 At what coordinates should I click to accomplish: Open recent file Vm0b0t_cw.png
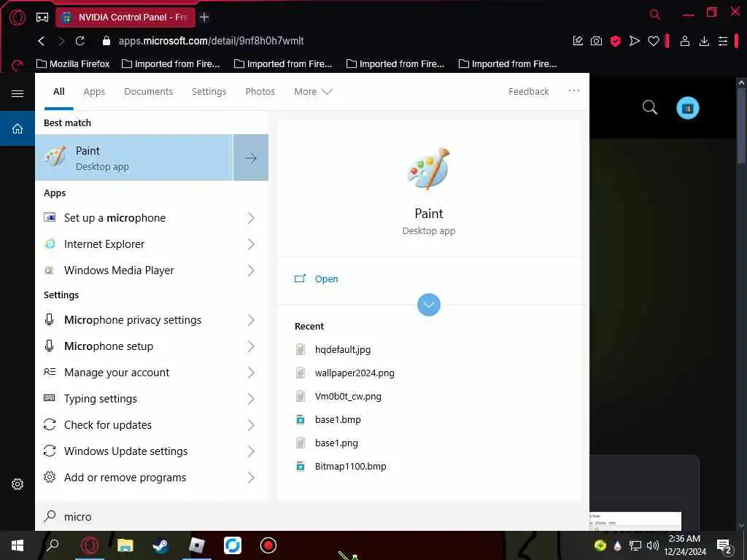tap(348, 396)
